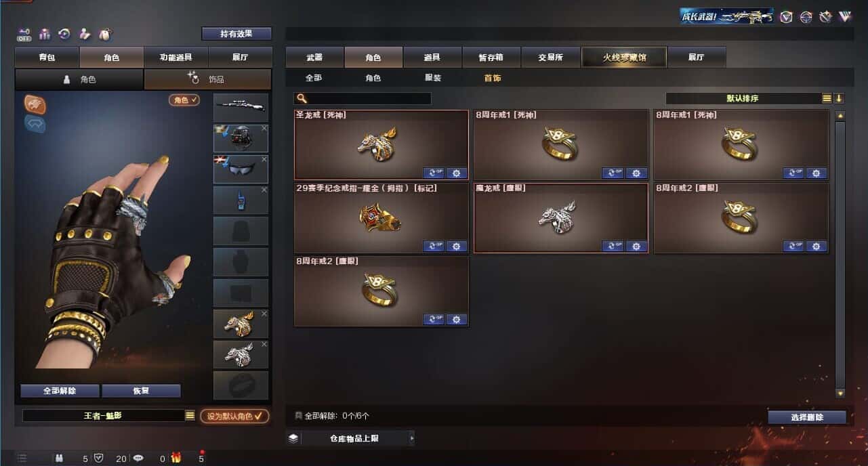Image resolution: width=868 pixels, height=466 pixels.
Task: Open gear settings on 圣龙戒 [死神] card
Action: pos(456,173)
